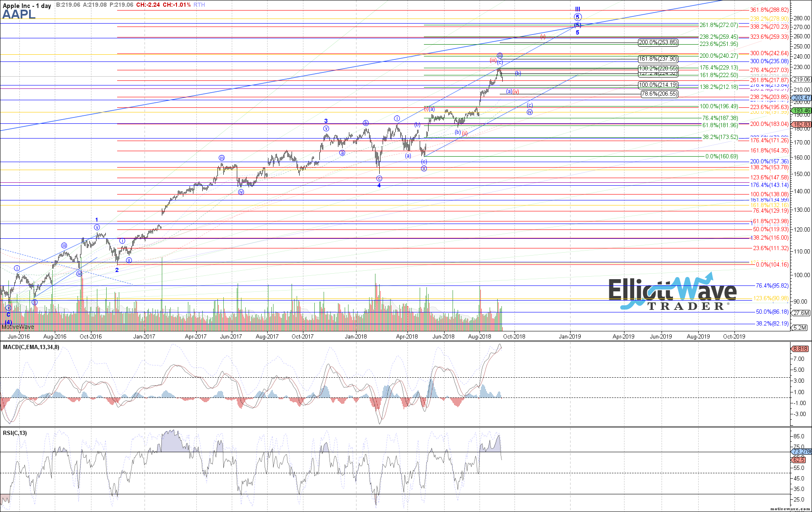The width and height of the screenshot is (812, 512).
Task: Click the 161.8%(222.50) Fibonacci label
Action: point(719,75)
